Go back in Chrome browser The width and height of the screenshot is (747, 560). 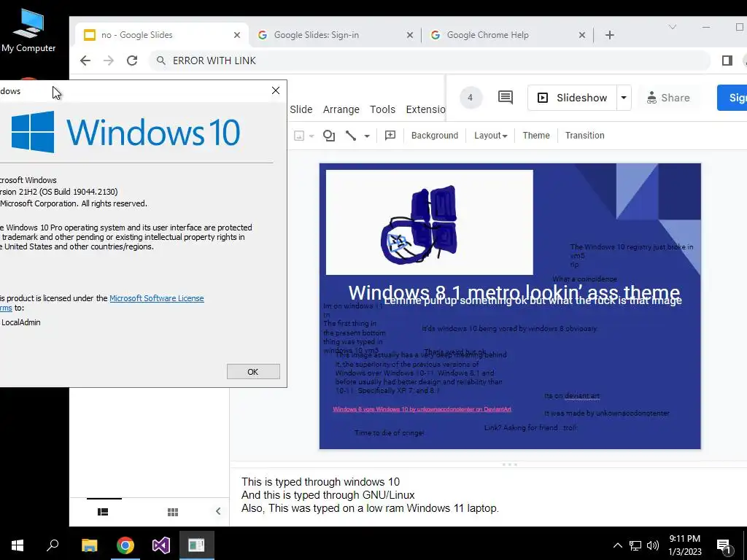85,61
